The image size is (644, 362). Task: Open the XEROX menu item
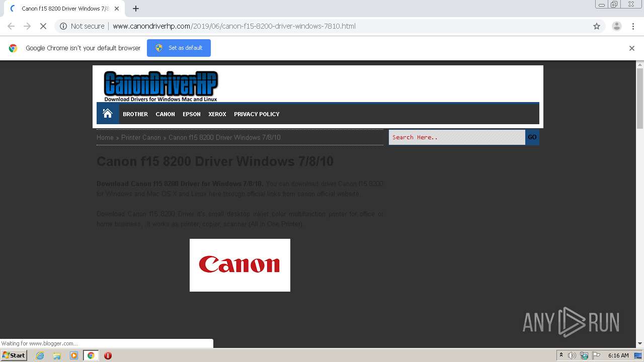(x=217, y=114)
